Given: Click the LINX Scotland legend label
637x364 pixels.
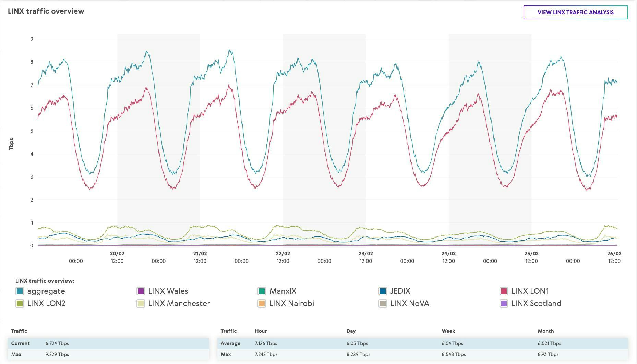Looking at the screenshot, I should [536, 304].
